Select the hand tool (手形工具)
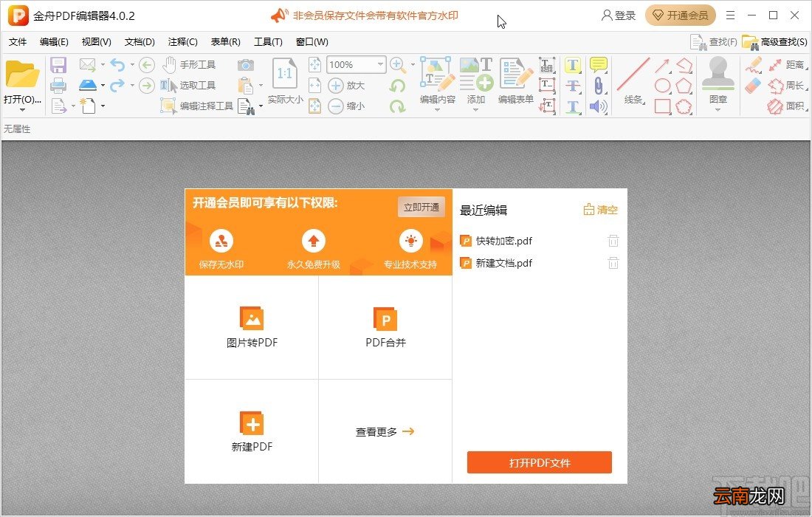This screenshot has height=517, width=812. tap(189, 65)
